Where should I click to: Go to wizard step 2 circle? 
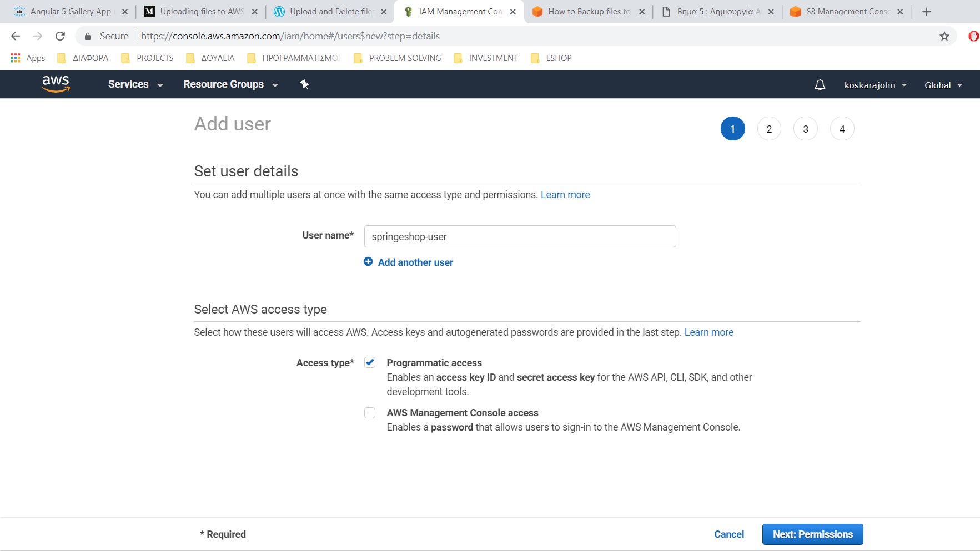pyautogui.click(x=769, y=129)
